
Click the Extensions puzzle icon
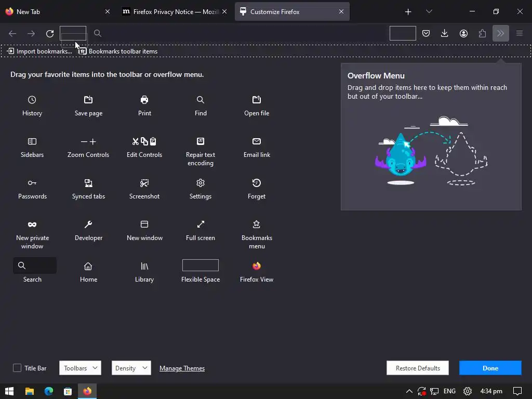coord(482,33)
